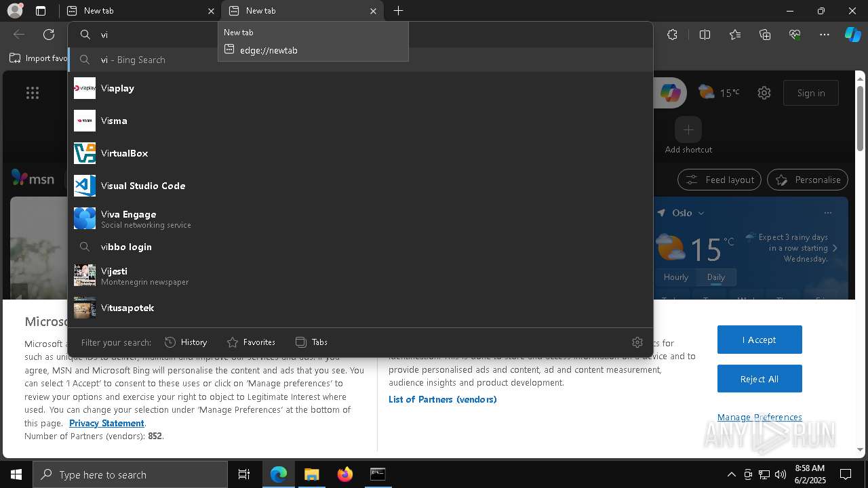Click the Sign in button
The width and height of the screenshot is (868, 488).
[811, 93]
